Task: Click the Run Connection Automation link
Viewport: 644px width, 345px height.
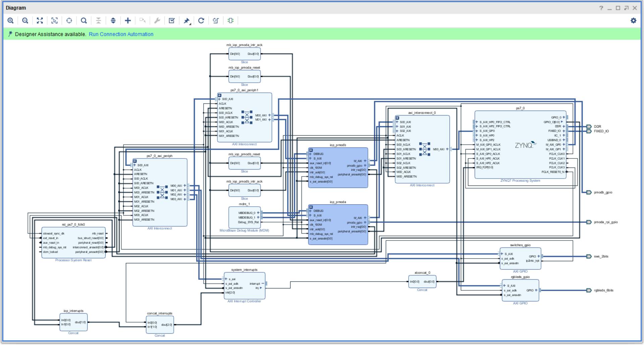Action: [x=121, y=34]
